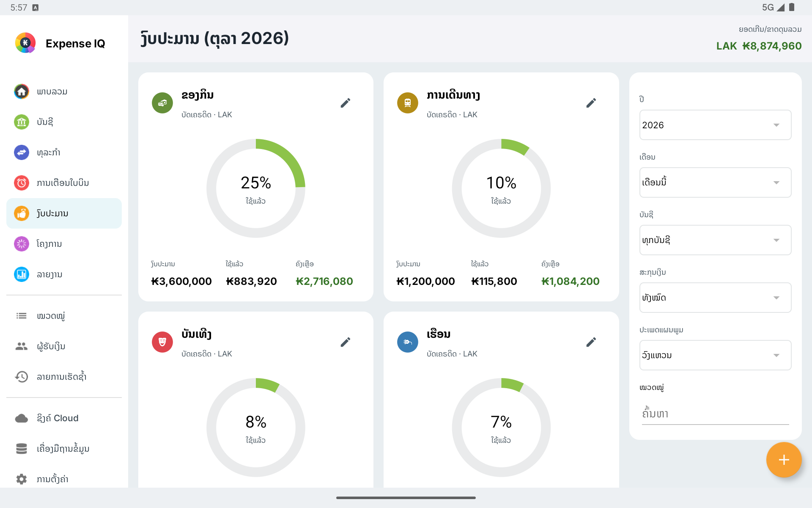This screenshot has width=812, height=508.
Task: Edit the ຂອງກິນ budget with pencil icon
Action: pos(346,103)
